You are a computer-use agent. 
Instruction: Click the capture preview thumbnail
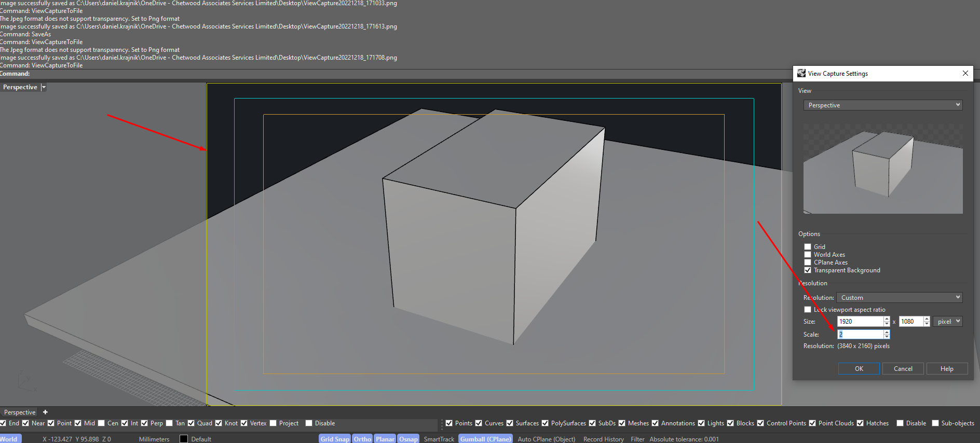point(882,169)
